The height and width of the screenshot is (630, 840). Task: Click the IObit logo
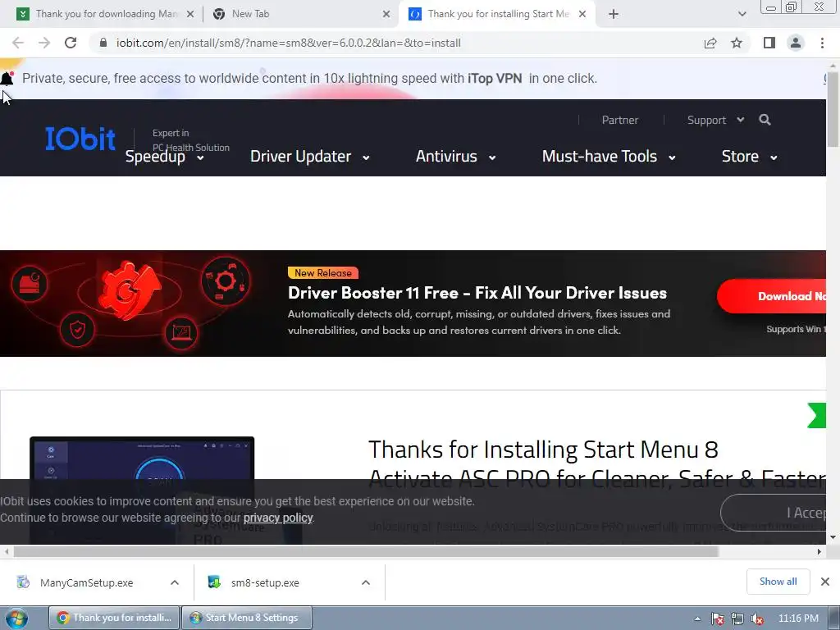80,139
